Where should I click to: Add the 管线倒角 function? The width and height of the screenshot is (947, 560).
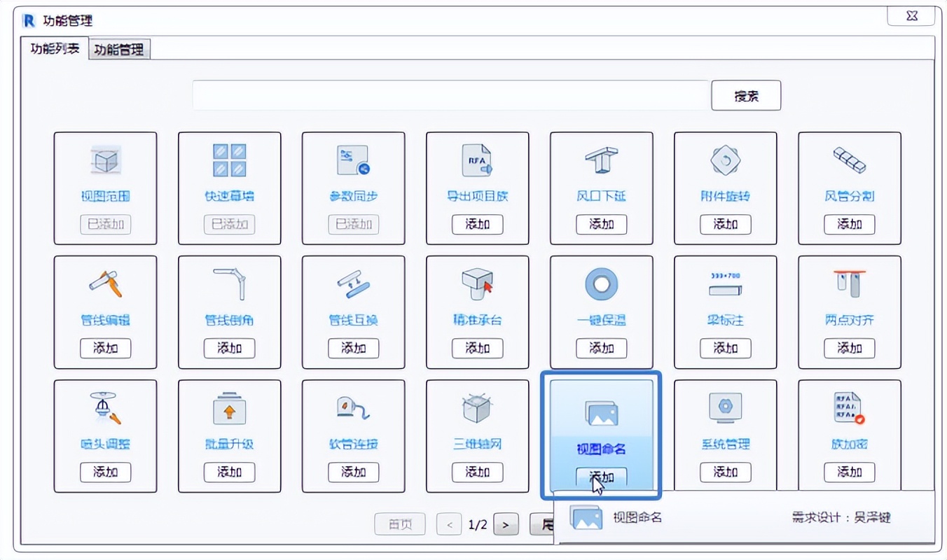point(230,348)
